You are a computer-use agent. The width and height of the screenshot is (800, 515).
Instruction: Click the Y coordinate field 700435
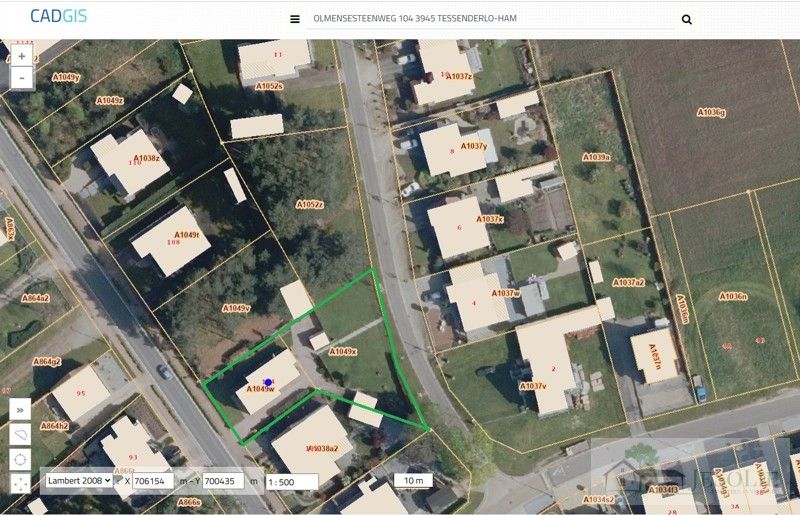[x=223, y=481]
